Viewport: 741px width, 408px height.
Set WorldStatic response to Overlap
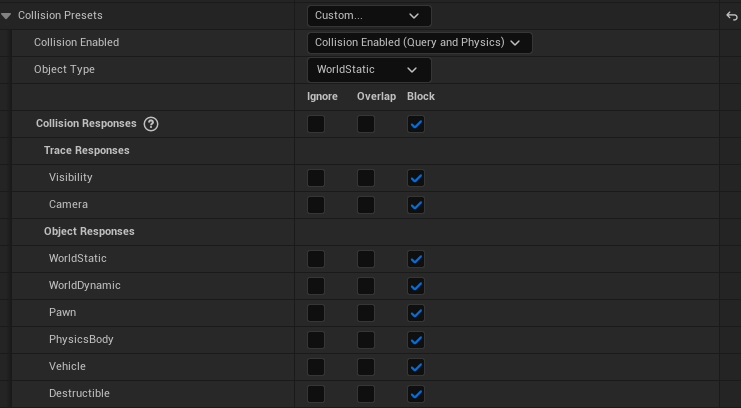[366, 259]
